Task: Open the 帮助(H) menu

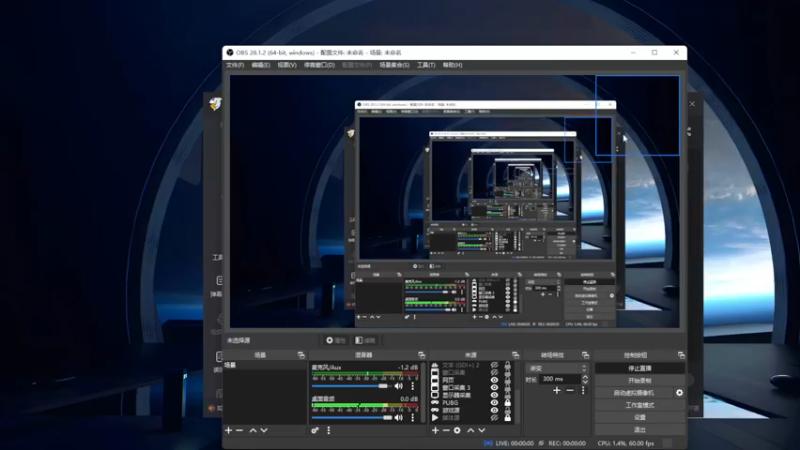Action: point(453,65)
